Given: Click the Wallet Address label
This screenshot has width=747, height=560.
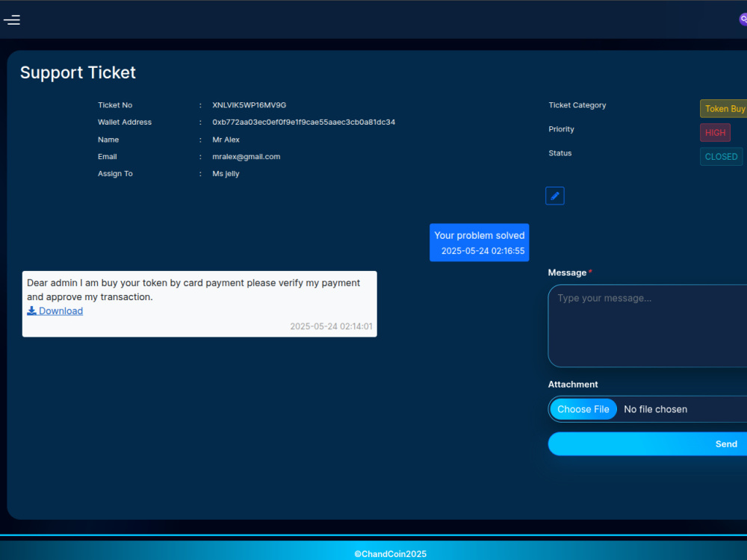Looking at the screenshot, I should pos(125,122).
